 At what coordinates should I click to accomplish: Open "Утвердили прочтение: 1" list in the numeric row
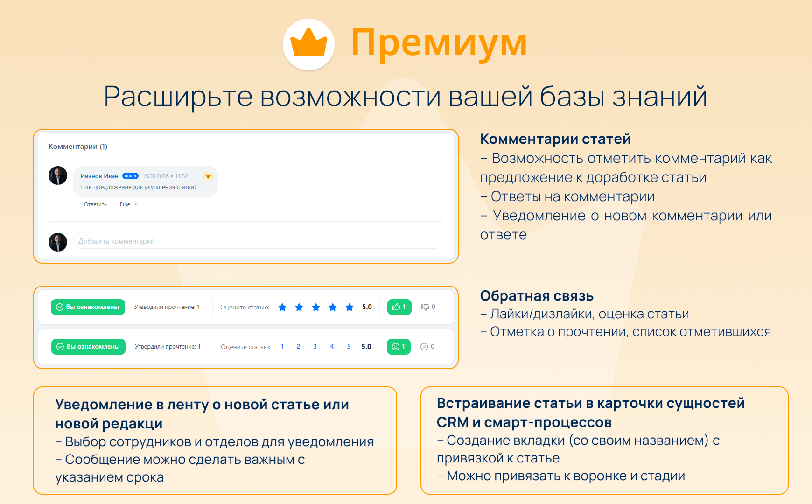(168, 347)
